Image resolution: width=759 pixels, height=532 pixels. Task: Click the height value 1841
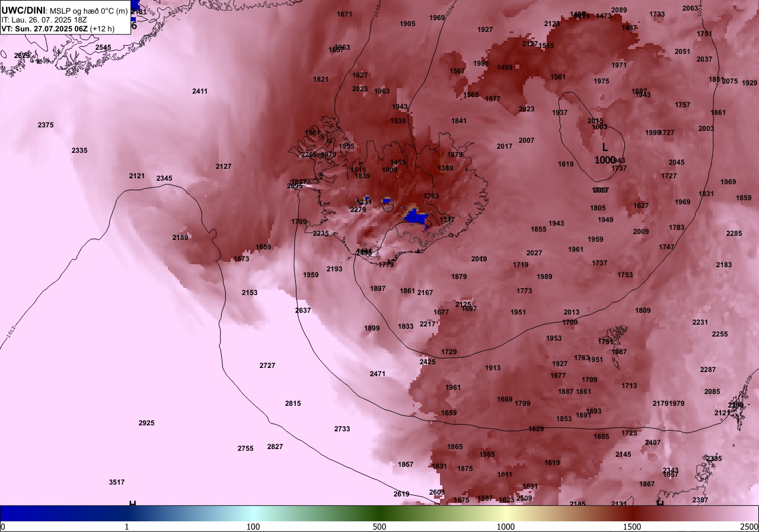(x=459, y=121)
